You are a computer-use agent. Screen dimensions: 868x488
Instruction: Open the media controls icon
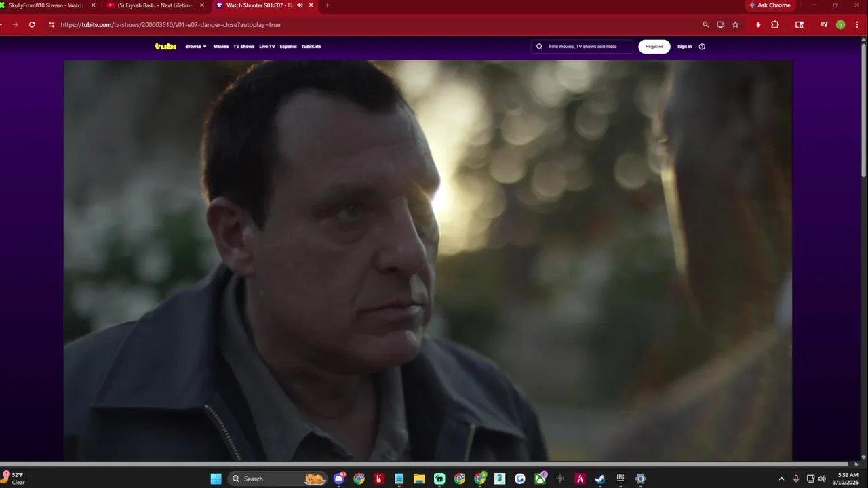(x=824, y=24)
